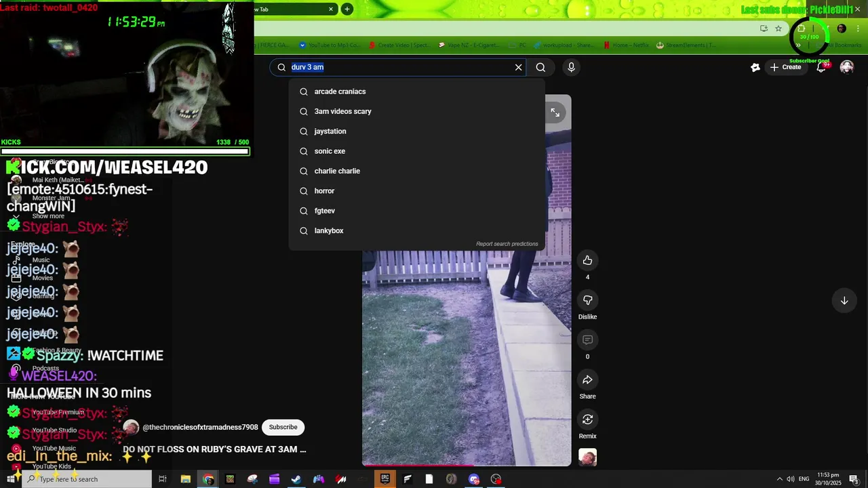The width and height of the screenshot is (868, 488).
Task: Start voice search with the microphone icon
Action: [571, 67]
